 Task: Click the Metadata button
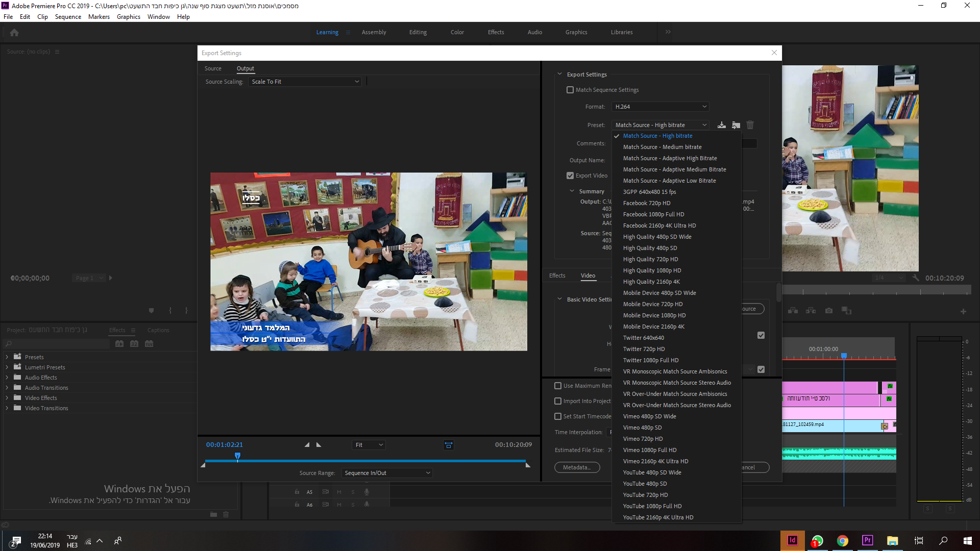point(577,467)
